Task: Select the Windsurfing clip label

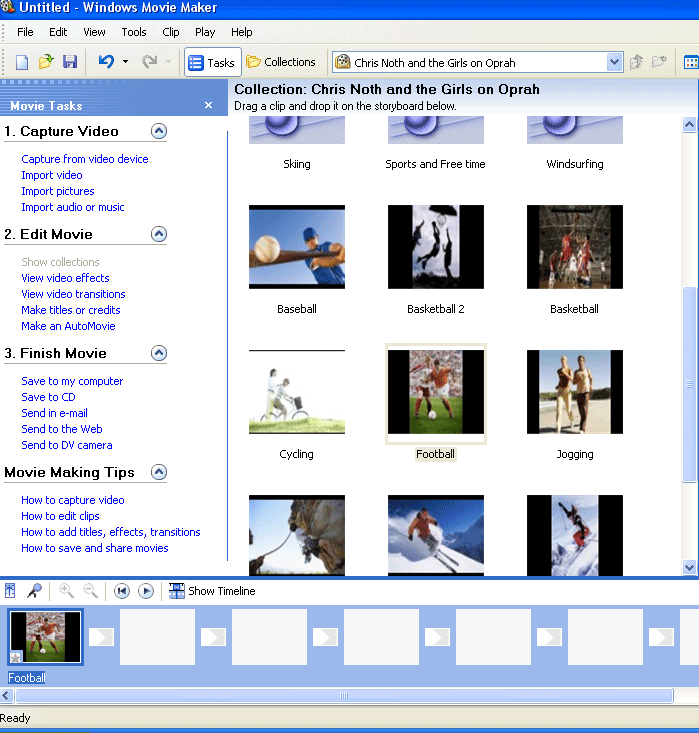Action: click(575, 164)
